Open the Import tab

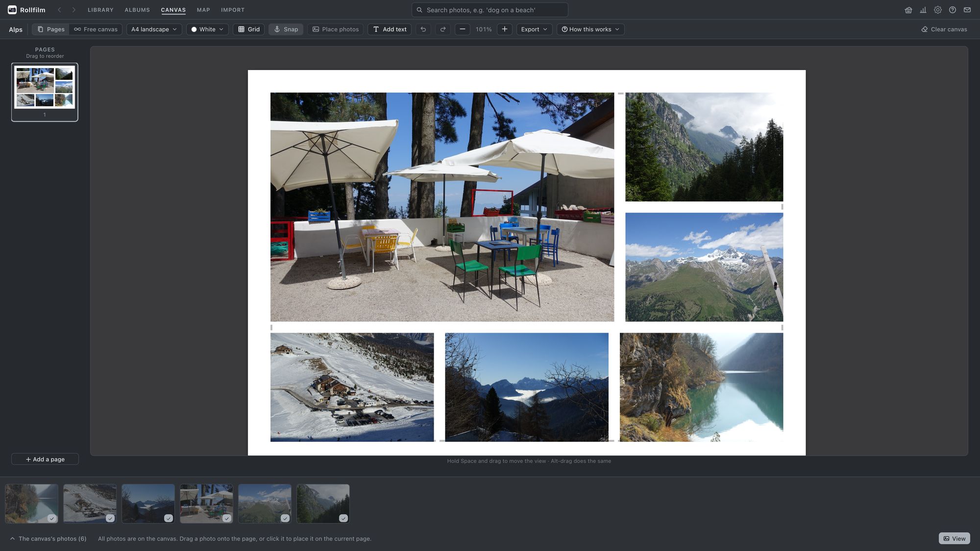coord(233,10)
